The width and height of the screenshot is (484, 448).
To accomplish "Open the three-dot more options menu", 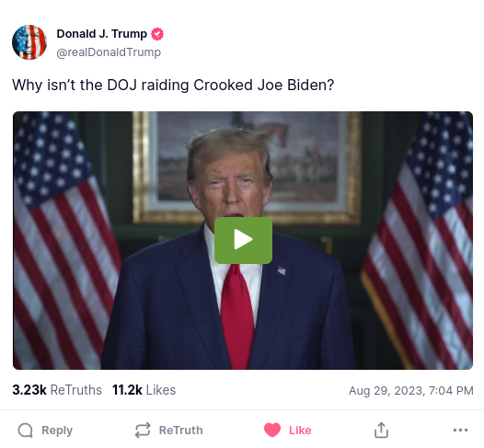I will [x=460, y=431].
